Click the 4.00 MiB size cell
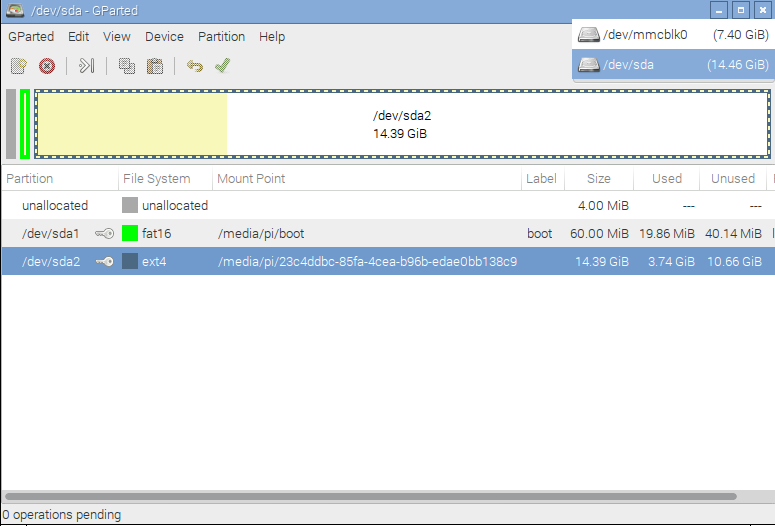This screenshot has height=526, width=775. [x=603, y=206]
